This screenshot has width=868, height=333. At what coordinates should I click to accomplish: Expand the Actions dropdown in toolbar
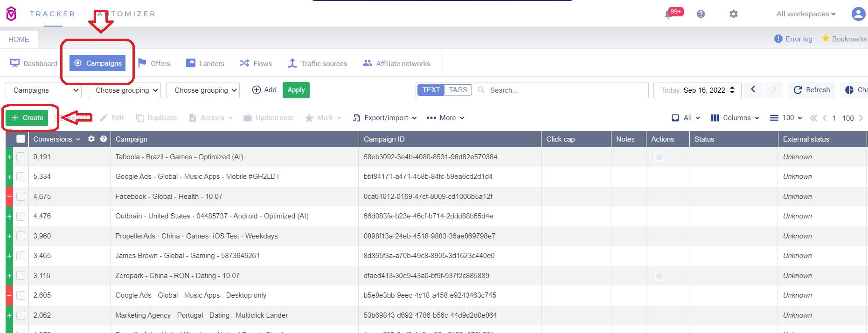pyautogui.click(x=210, y=118)
